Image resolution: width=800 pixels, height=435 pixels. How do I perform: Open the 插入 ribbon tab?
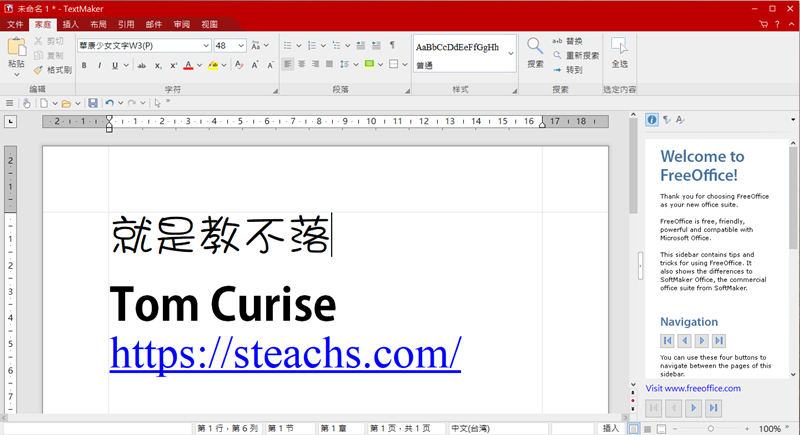70,23
